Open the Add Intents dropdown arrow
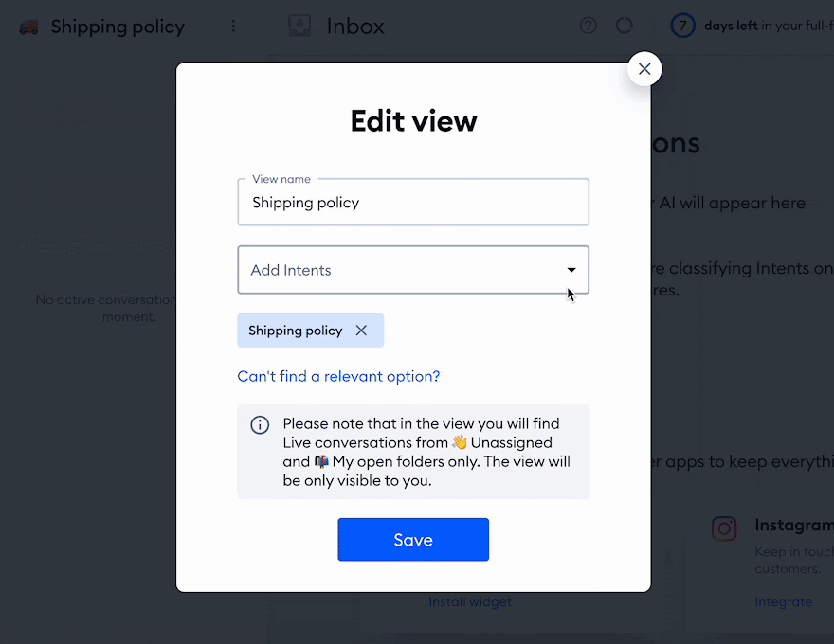 [571, 270]
